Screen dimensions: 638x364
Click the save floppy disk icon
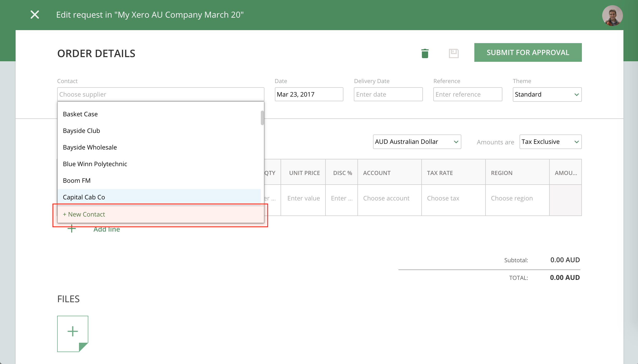click(x=454, y=53)
